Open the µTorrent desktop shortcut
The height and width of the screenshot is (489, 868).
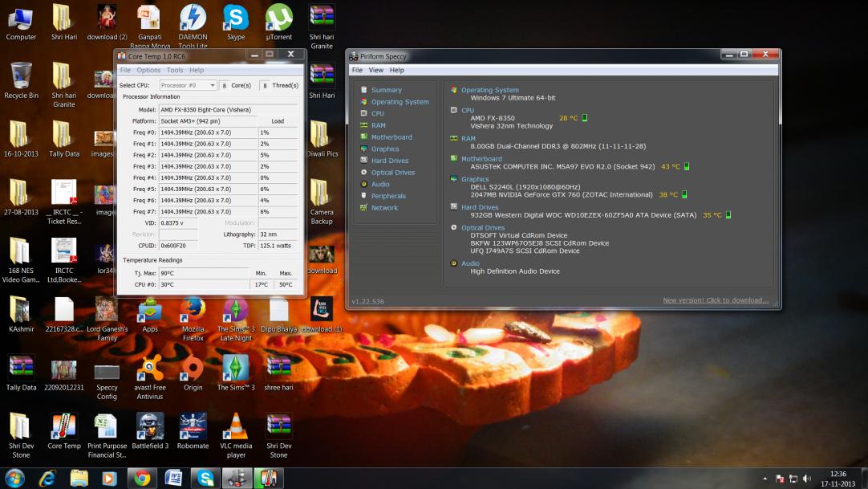tap(278, 19)
